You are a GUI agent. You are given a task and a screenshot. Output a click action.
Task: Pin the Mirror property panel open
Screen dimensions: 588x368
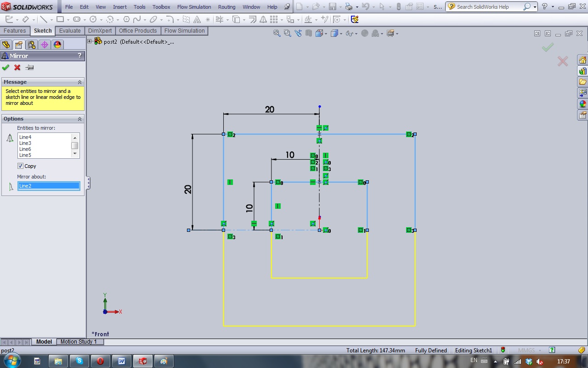click(x=30, y=68)
